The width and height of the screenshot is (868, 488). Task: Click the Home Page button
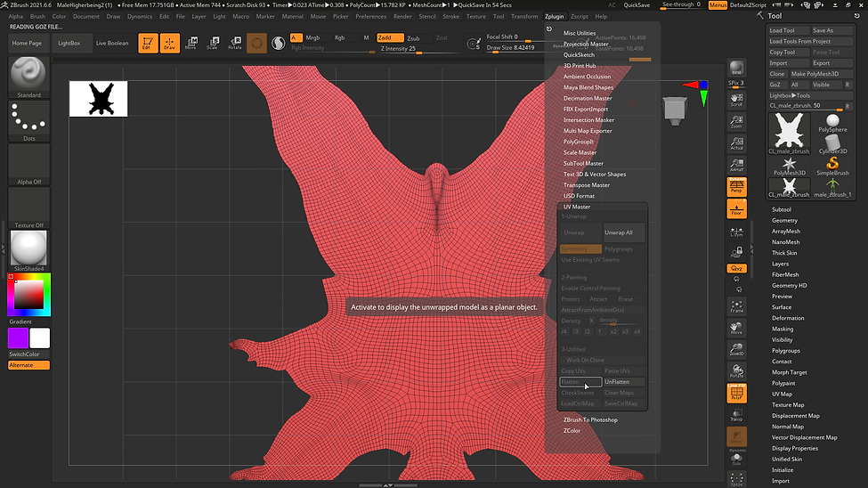(27, 44)
